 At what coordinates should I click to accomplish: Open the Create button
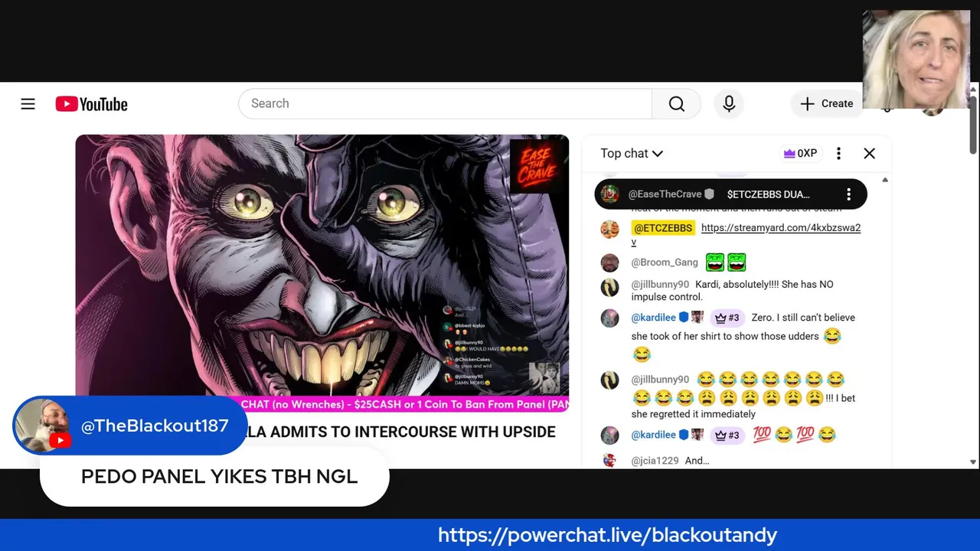[x=826, y=104]
